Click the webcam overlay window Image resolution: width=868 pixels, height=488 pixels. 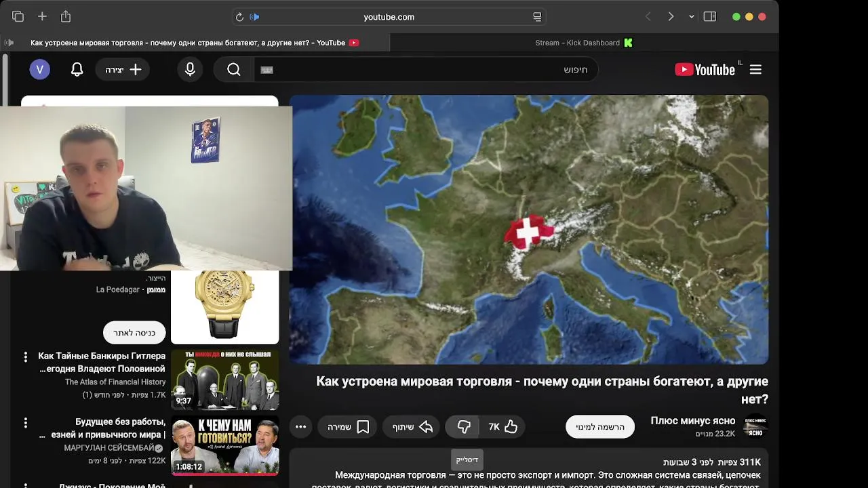point(146,188)
